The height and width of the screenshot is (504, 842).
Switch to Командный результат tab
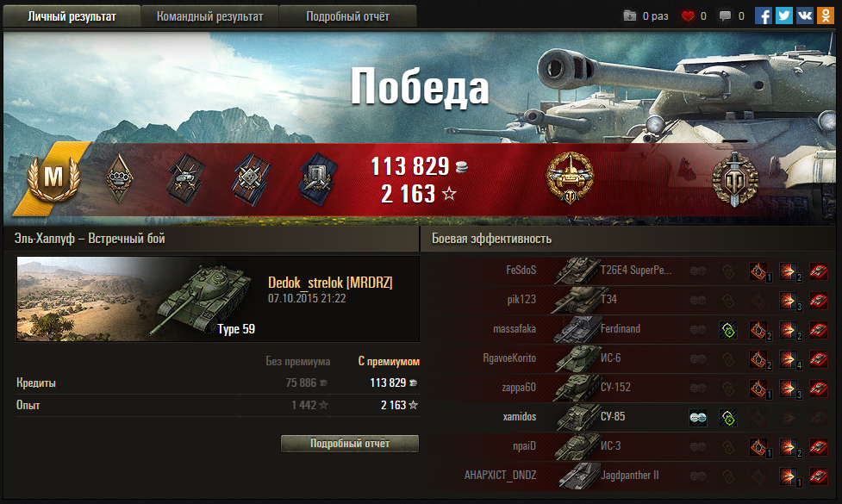point(210,16)
